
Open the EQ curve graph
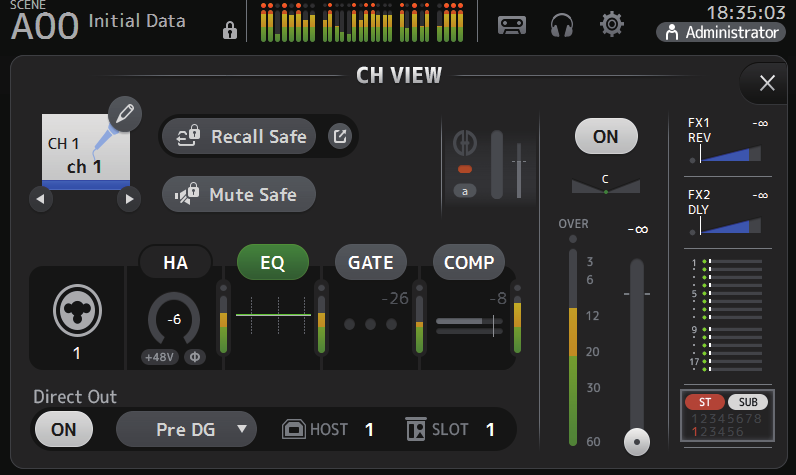273,315
